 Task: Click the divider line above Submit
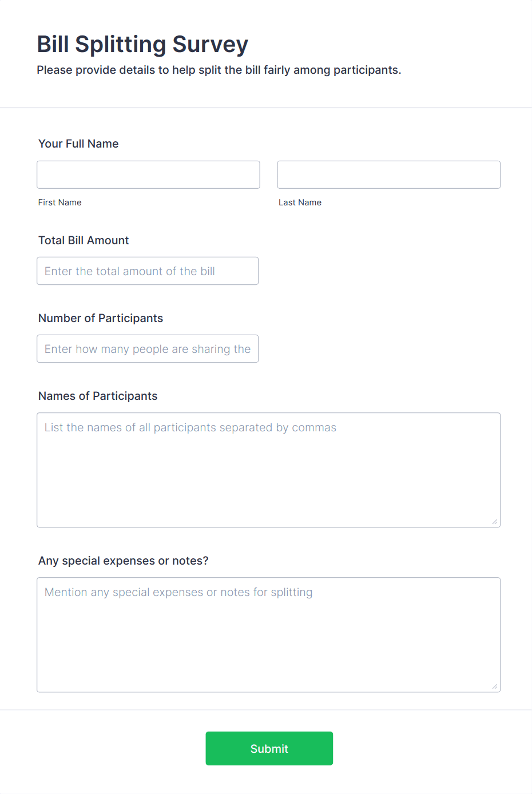click(x=266, y=710)
